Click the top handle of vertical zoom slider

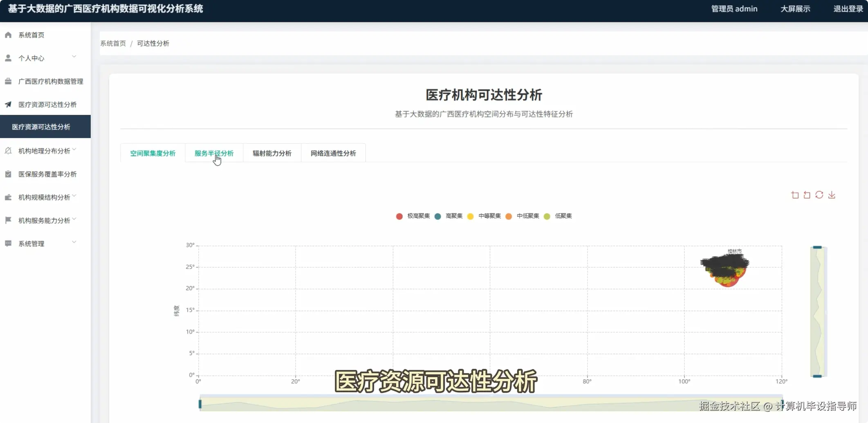pyautogui.click(x=817, y=247)
